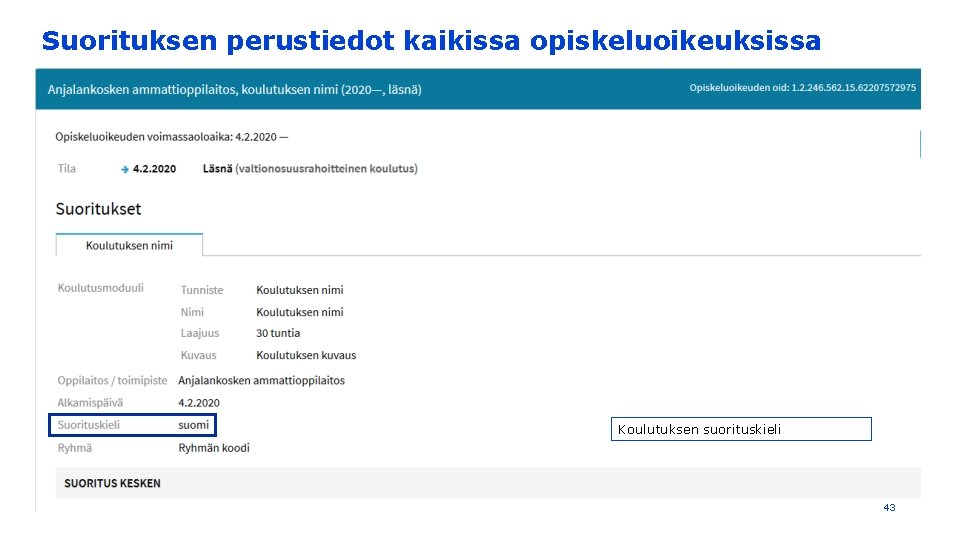The width and height of the screenshot is (960, 540).
Task: Click Laajuus value 30 tuntia
Action: [278, 333]
